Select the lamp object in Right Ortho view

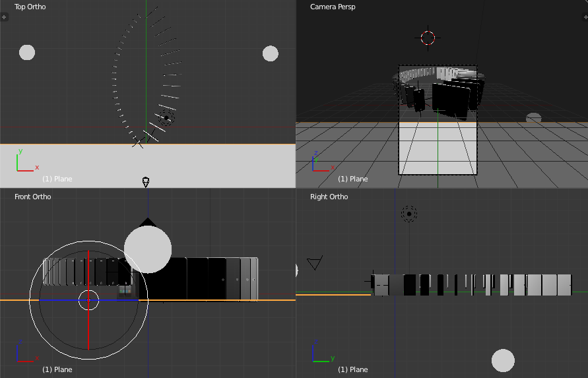point(409,214)
